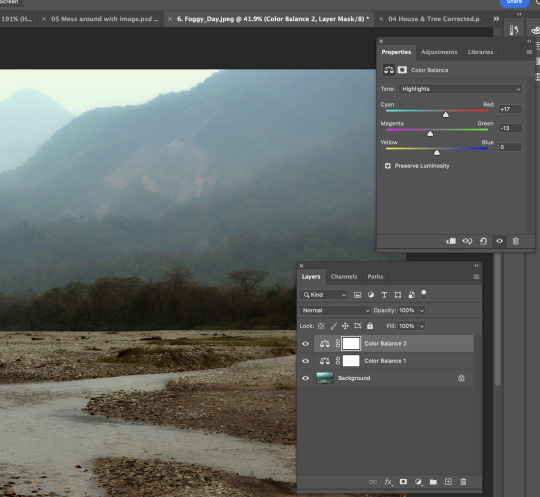
Task: Hide the Background layer
Action: [x=305, y=378]
